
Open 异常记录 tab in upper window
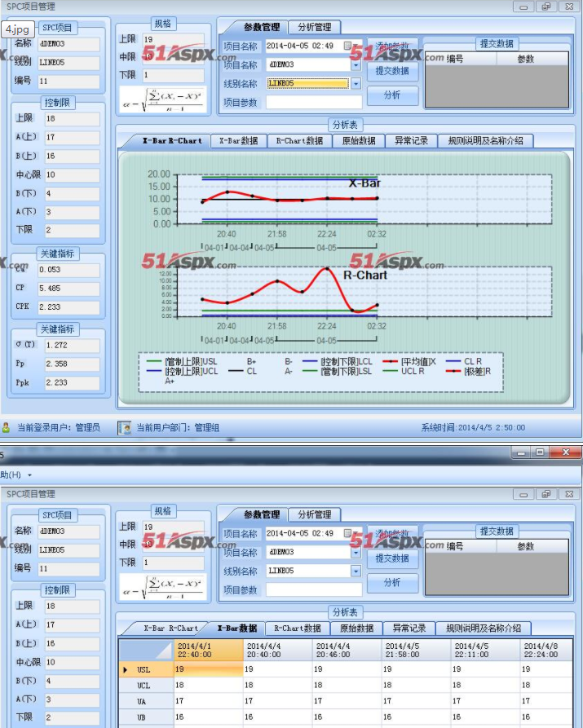coord(411,141)
